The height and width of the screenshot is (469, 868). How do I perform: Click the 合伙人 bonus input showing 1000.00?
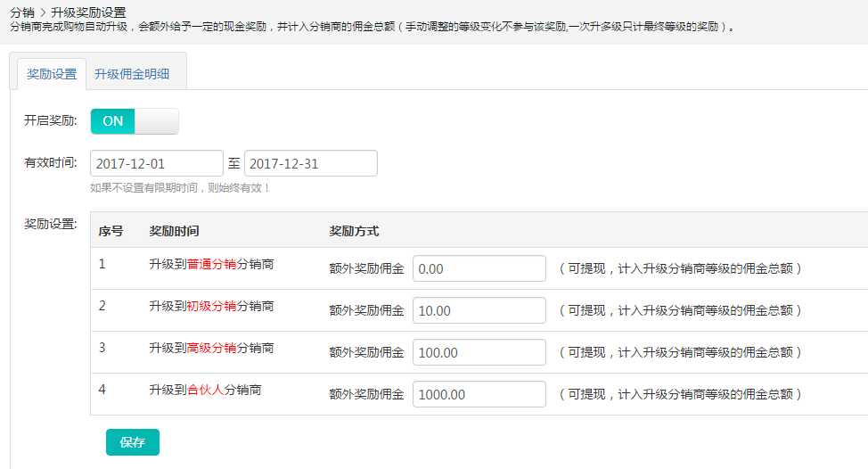(479, 394)
